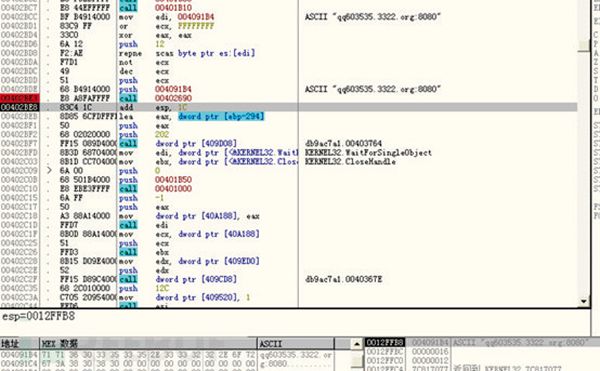Click the call edi instruction
Image resolution: width=600 pixels, height=371 pixels.
tap(144, 225)
